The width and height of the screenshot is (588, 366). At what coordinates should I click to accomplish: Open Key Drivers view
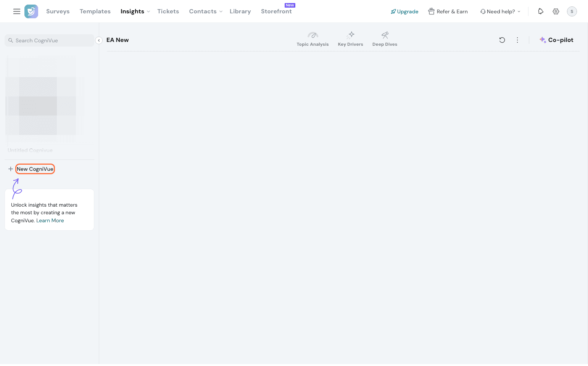350,39
